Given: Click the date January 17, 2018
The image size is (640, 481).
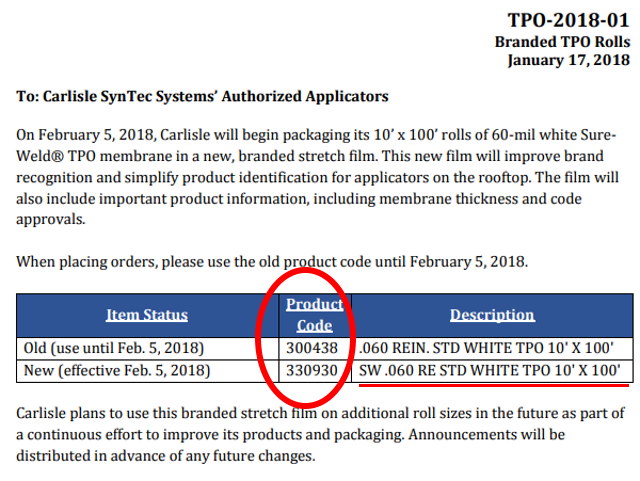Looking at the screenshot, I should click(568, 60).
